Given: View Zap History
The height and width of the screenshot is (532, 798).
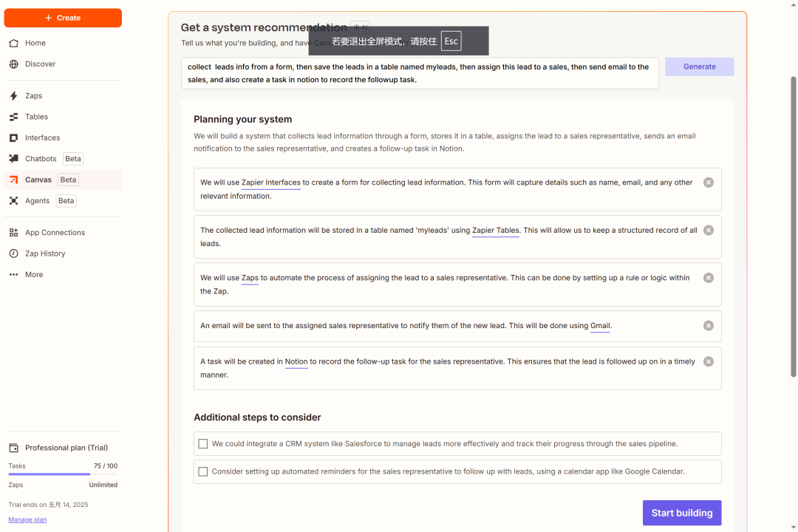Looking at the screenshot, I should [x=63, y=253].
